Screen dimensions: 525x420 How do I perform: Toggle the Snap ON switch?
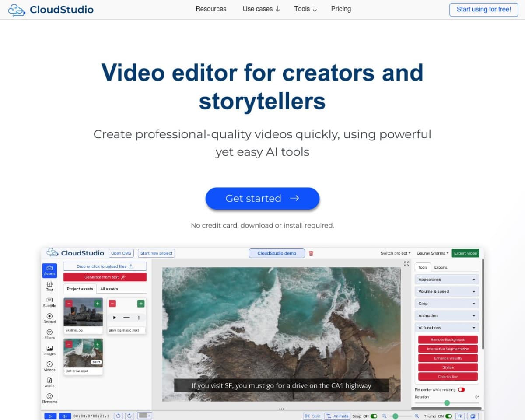click(374, 416)
